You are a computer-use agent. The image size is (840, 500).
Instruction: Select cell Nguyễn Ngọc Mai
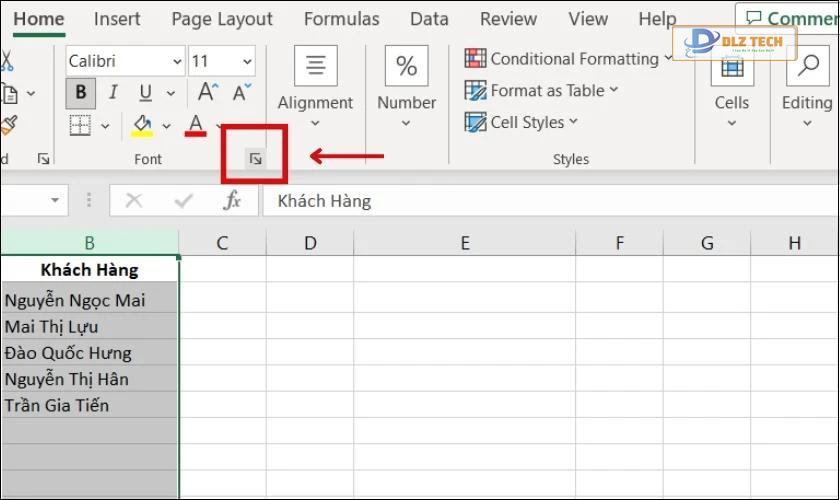click(89, 299)
